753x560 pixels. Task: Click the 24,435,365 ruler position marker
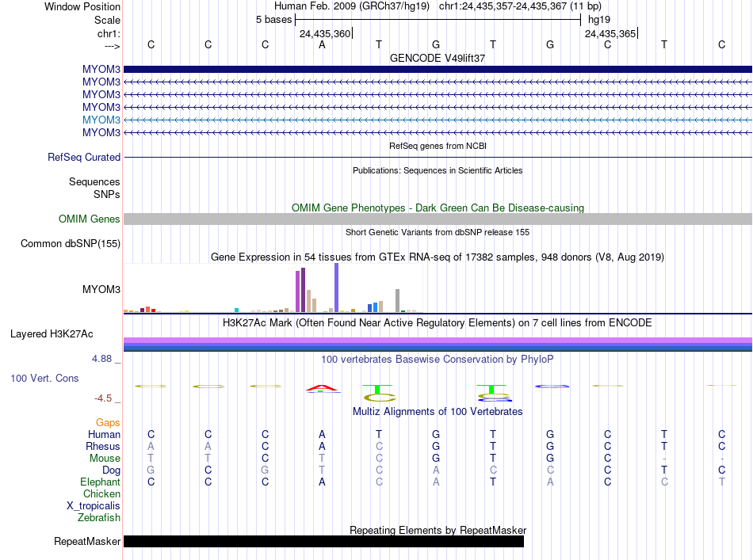click(x=610, y=33)
